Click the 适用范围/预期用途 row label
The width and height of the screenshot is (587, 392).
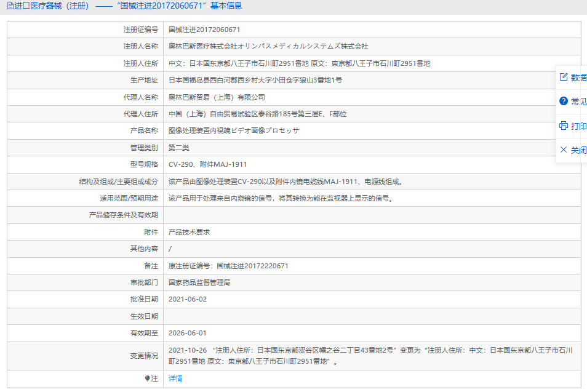[x=129, y=198]
